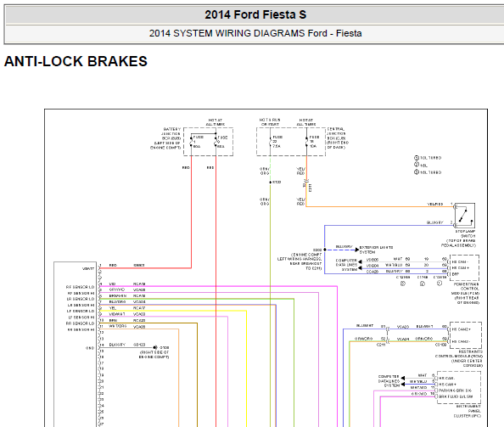Click the S120 splice label

[277, 182]
